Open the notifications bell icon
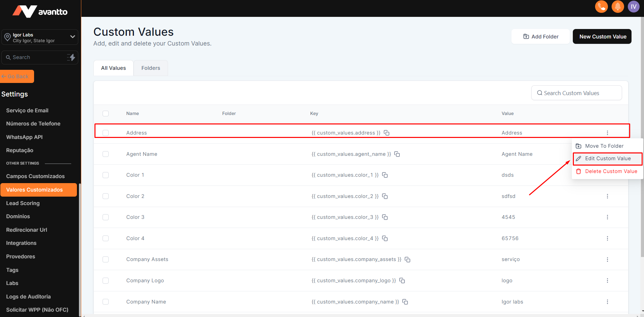Image resolution: width=644 pixels, height=317 pixels. [617, 6]
